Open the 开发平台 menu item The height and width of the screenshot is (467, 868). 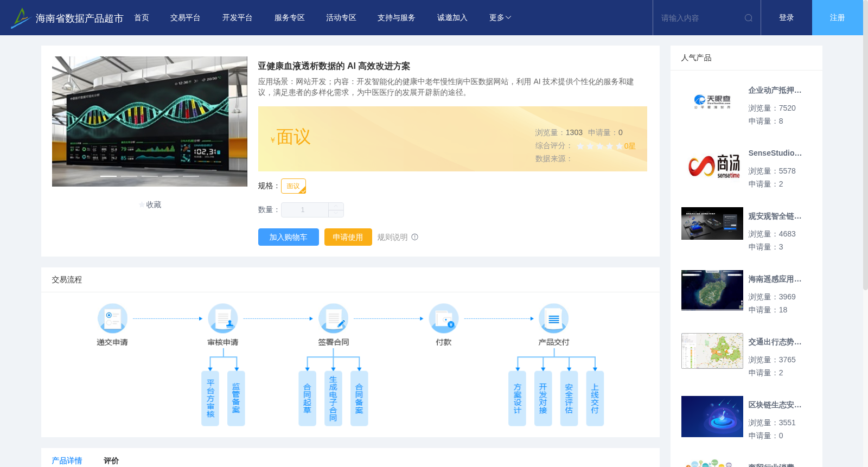click(238, 18)
